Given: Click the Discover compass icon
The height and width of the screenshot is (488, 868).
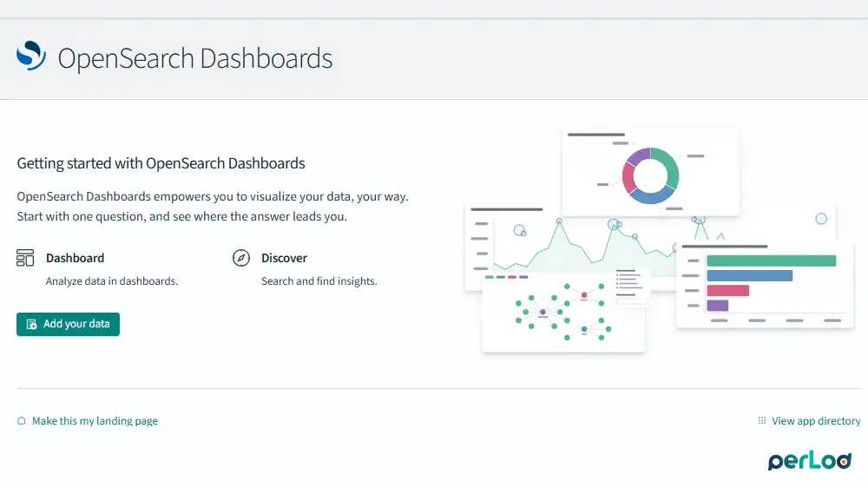Looking at the screenshot, I should click(240, 258).
